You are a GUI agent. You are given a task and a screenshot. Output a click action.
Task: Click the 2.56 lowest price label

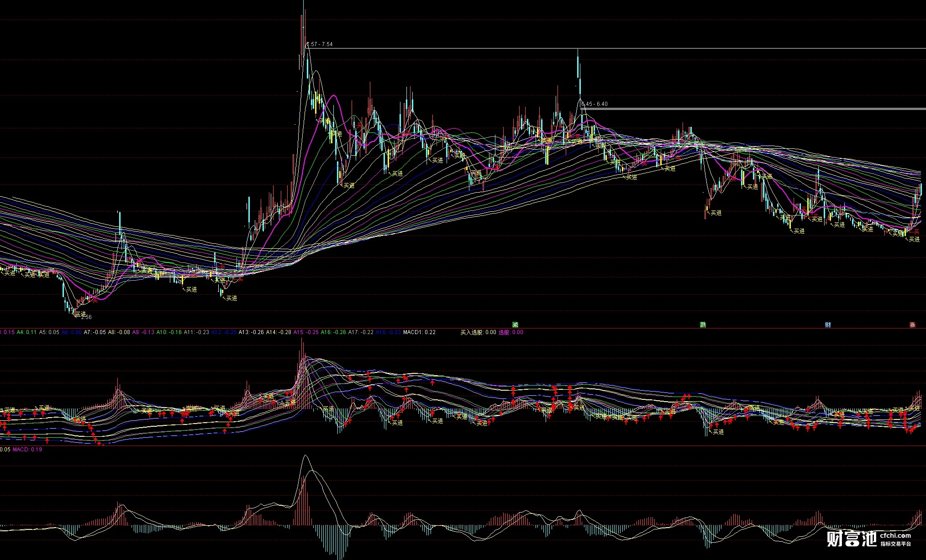(86, 317)
